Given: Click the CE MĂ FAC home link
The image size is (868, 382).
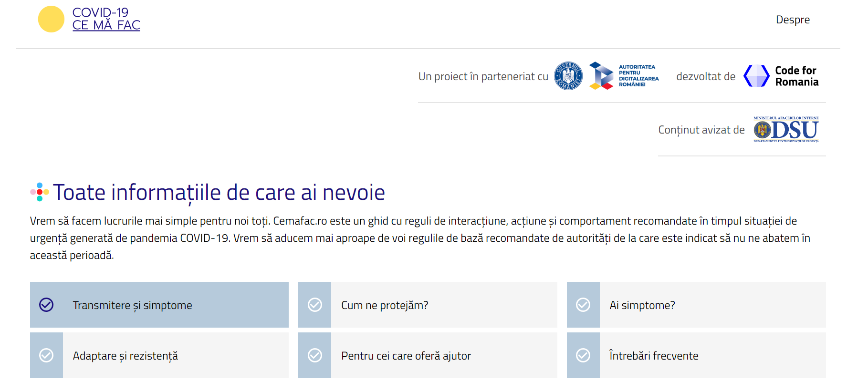Looking at the screenshot, I should [x=106, y=25].
